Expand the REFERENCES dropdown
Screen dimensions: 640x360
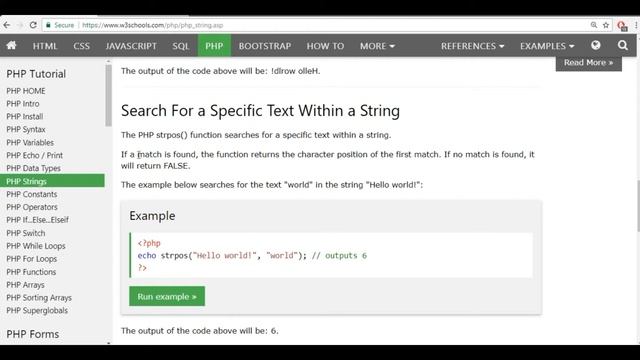tap(472, 46)
